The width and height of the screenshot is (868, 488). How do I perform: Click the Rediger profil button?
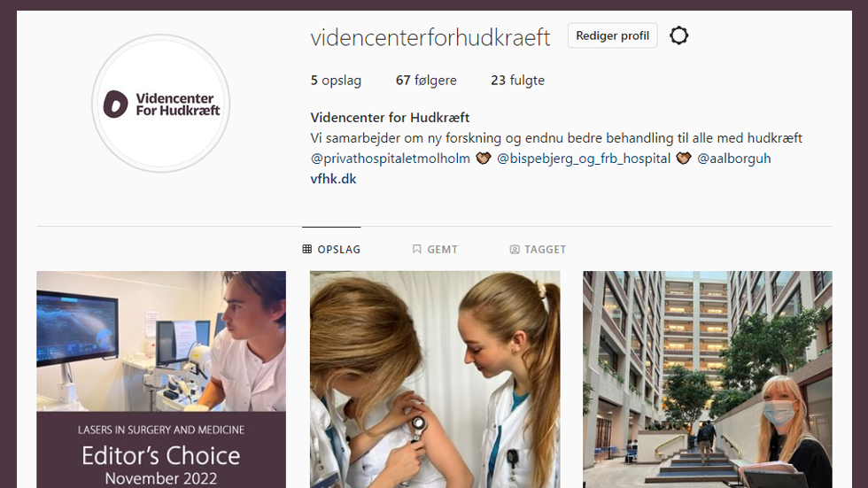tap(612, 35)
